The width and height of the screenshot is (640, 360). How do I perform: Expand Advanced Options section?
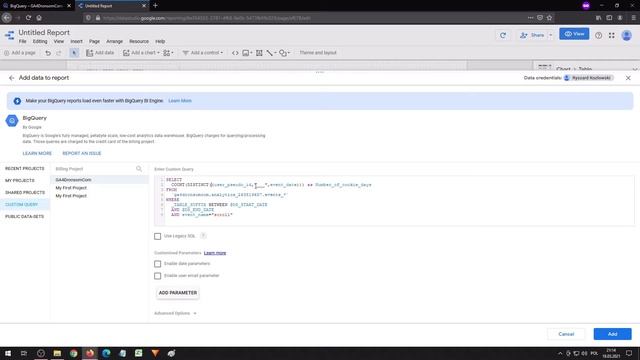176,313
